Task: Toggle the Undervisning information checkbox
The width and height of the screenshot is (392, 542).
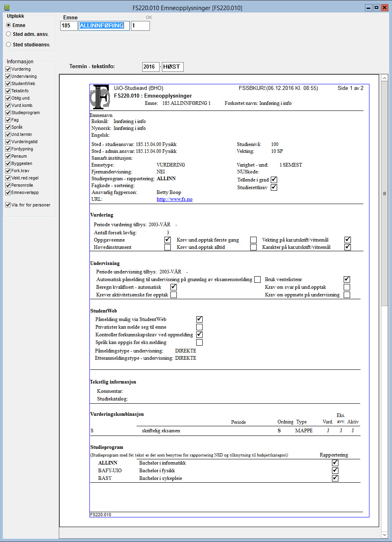Action: click(8, 76)
